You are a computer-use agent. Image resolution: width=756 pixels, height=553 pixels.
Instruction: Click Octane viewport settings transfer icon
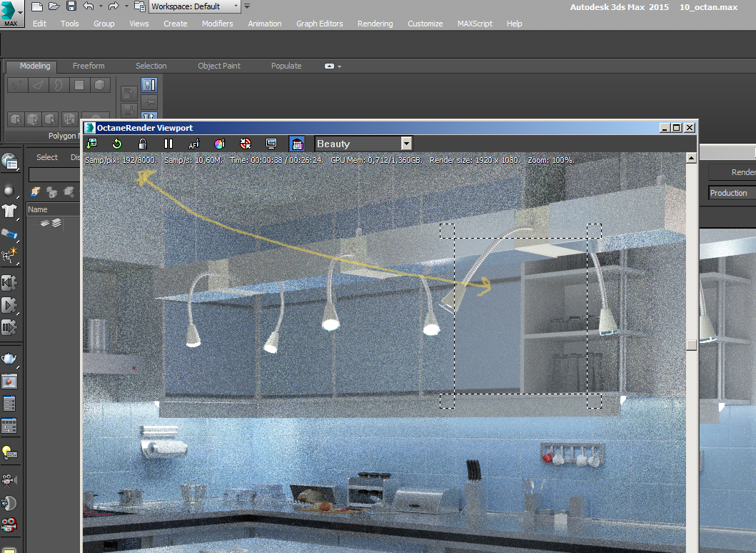(x=91, y=144)
